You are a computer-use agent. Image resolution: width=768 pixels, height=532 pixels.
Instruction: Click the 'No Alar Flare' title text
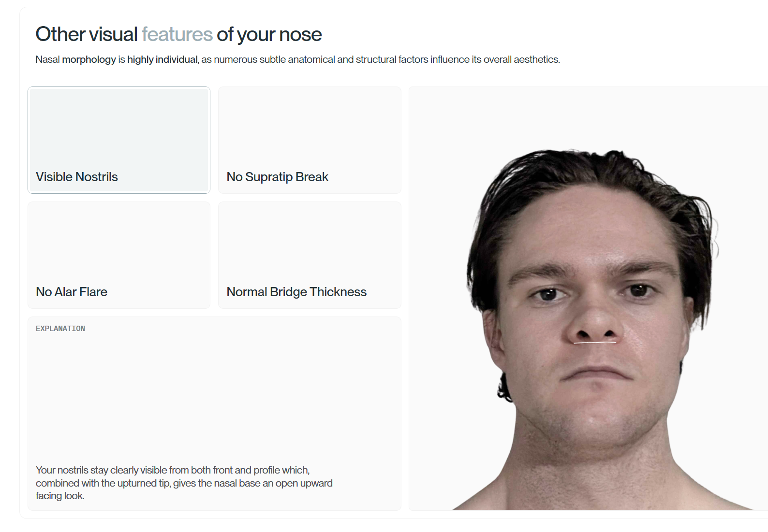coord(72,292)
